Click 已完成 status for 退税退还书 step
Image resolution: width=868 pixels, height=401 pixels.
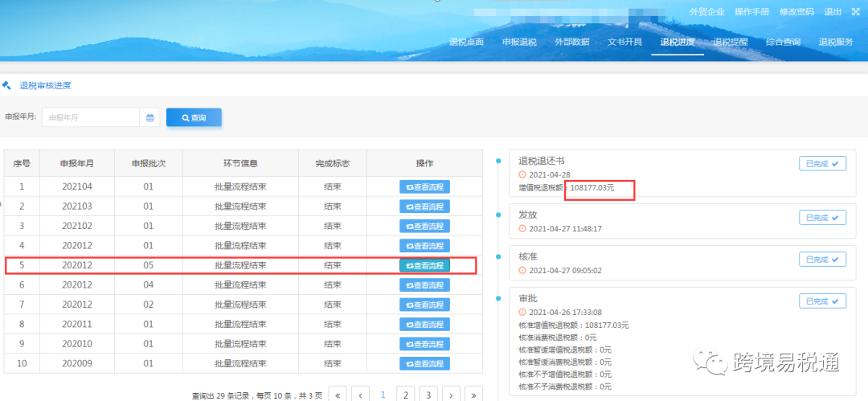[822, 163]
